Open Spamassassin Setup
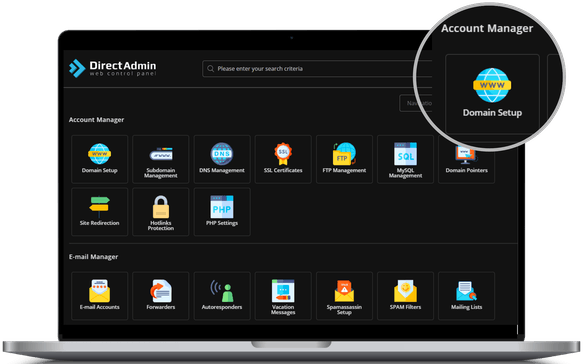 (x=344, y=296)
